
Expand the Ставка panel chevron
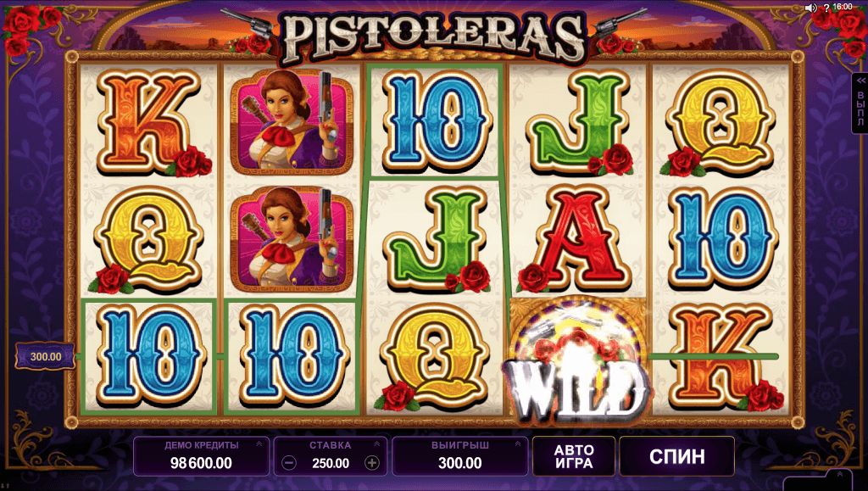click(x=377, y=444)
